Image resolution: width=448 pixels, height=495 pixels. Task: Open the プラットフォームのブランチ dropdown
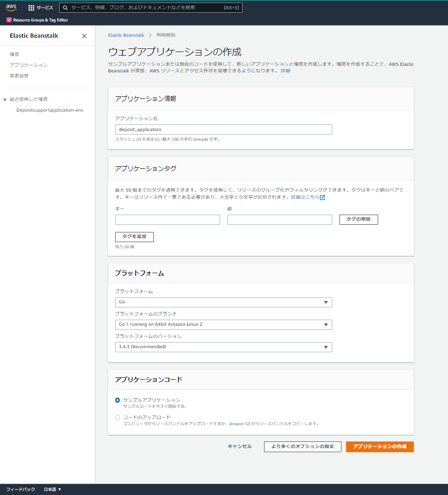point(224,325)
